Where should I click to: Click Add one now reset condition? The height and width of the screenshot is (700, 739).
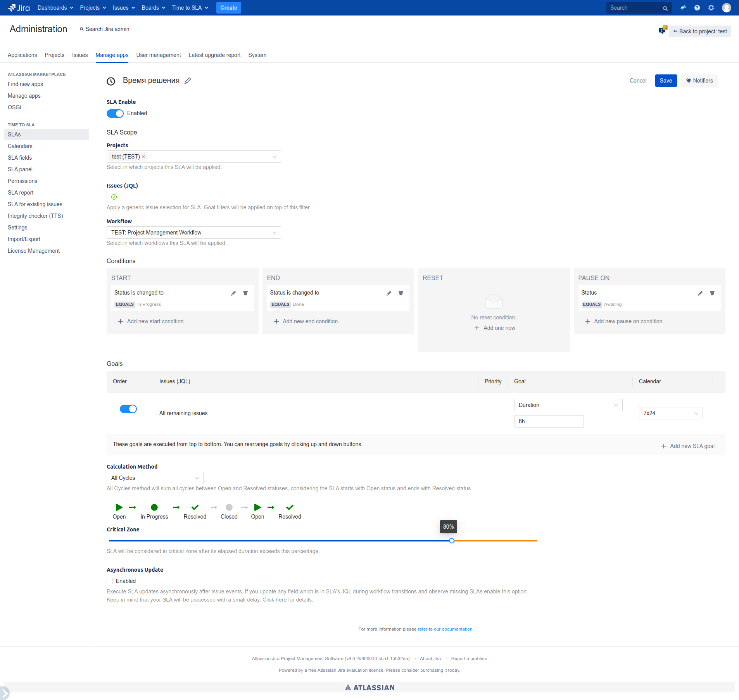click(x=495, y=328)
